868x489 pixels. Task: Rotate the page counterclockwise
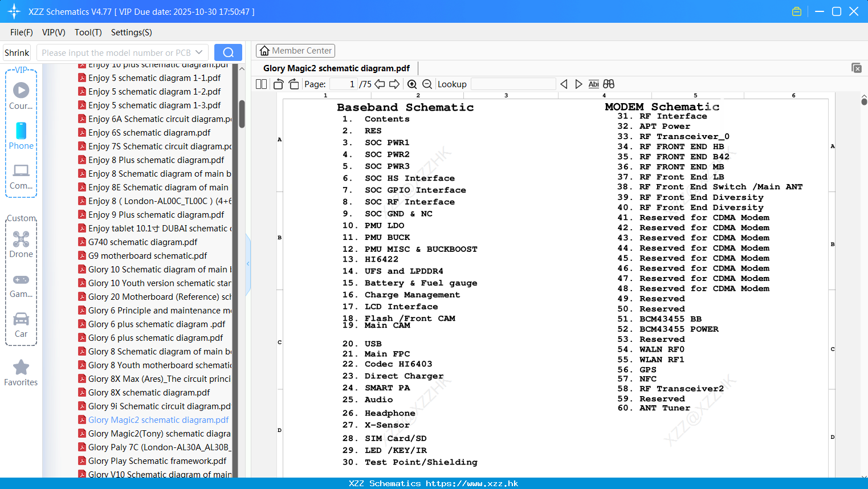tap(278, 84)
